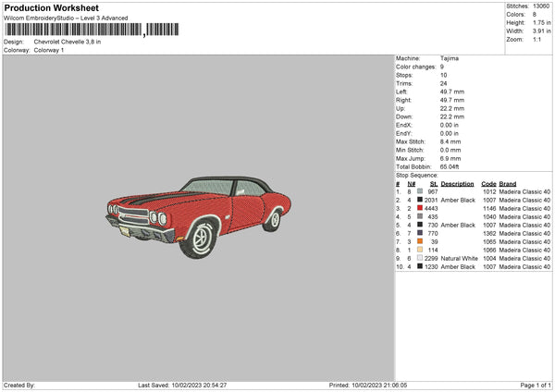Image resolution: width=555 pixels, height=392 pixels.
Task: Click the Production Worksheet title
Action: pos(51,7)
